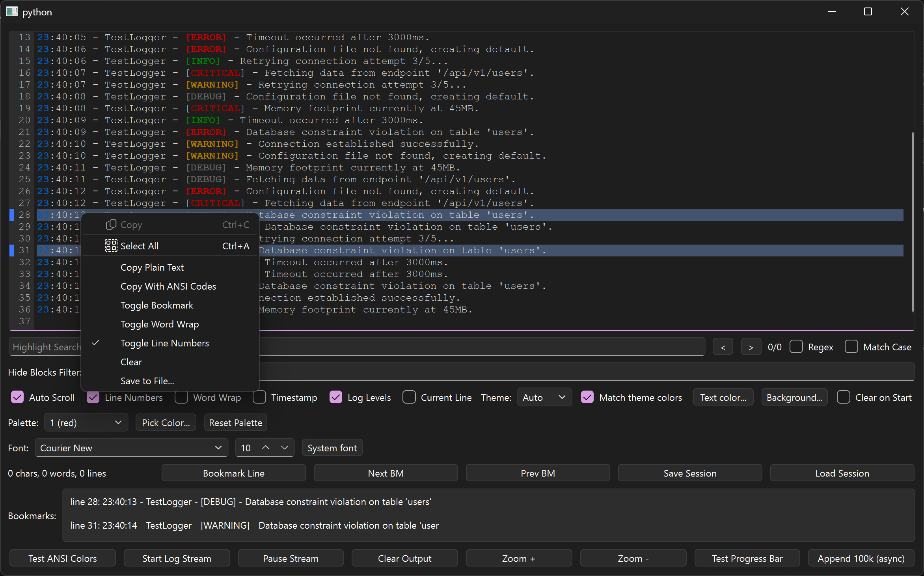Choose Copy Plain Text from context menu
The image size is (924, 576).
(170, 267)
